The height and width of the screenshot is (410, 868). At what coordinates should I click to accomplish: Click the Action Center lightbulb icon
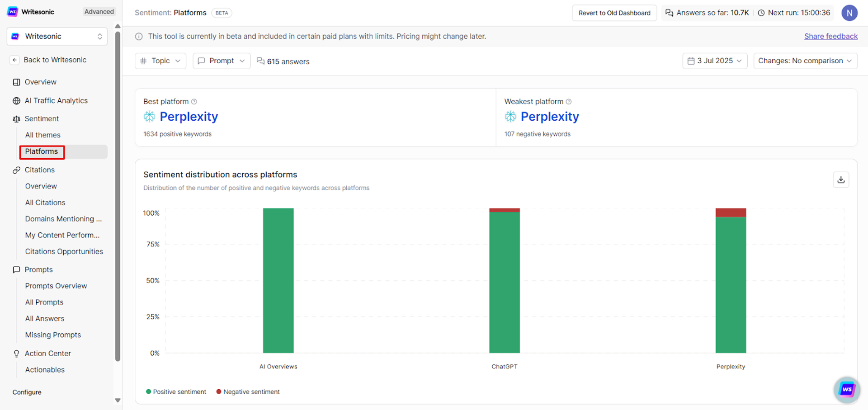coord(17,353)
